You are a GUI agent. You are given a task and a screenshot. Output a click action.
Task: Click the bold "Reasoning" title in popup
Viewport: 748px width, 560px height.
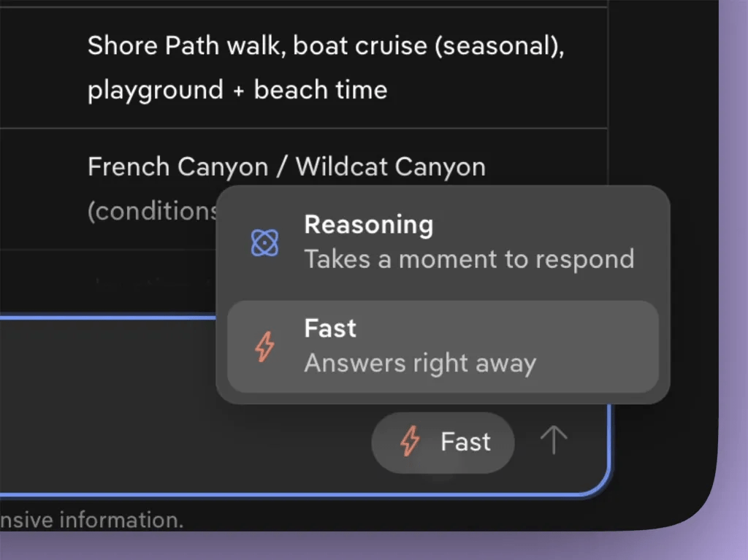click(x=368, y=225)
